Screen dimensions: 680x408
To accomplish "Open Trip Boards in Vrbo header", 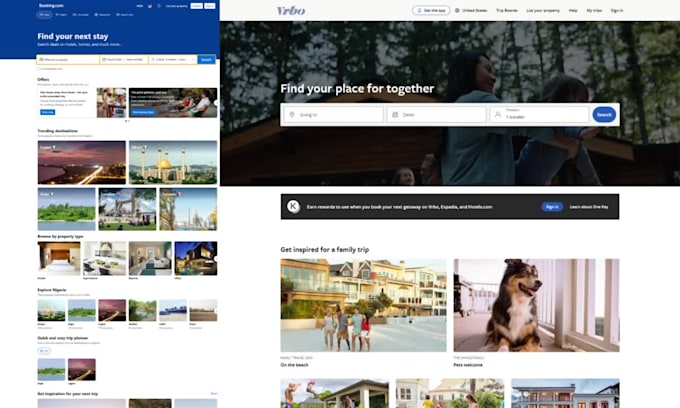I will pyautogui.click(x=507, y=10).
